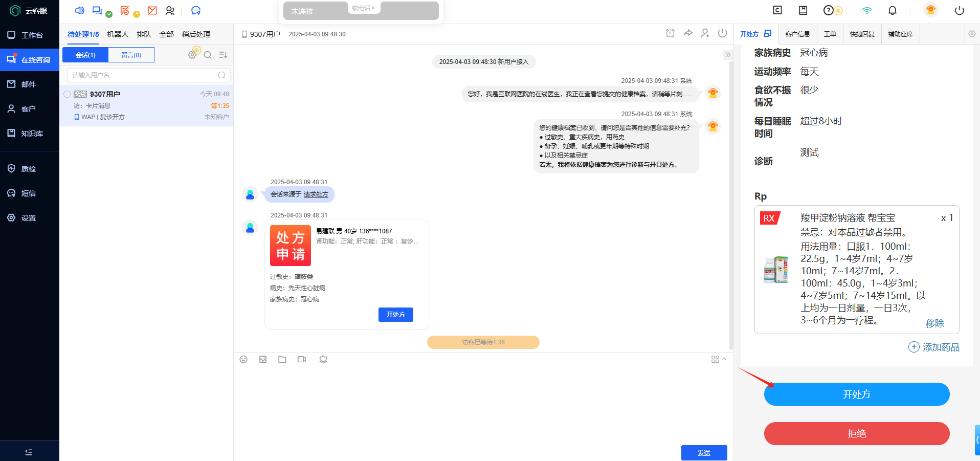Screen dimensions: 980x461
Task: Click the session list sort order icon
Action: coord(223,55)
